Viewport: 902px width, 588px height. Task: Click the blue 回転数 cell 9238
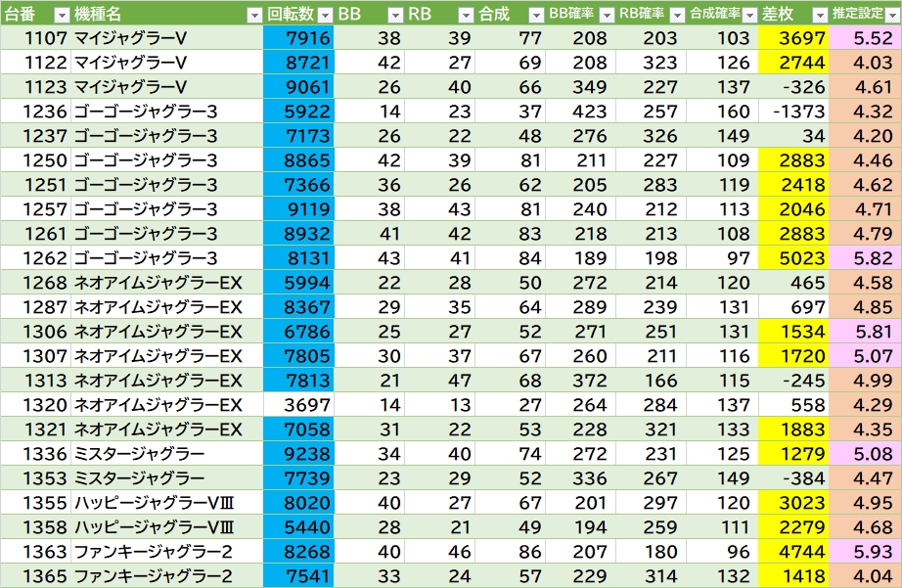(x=298, y=454)
